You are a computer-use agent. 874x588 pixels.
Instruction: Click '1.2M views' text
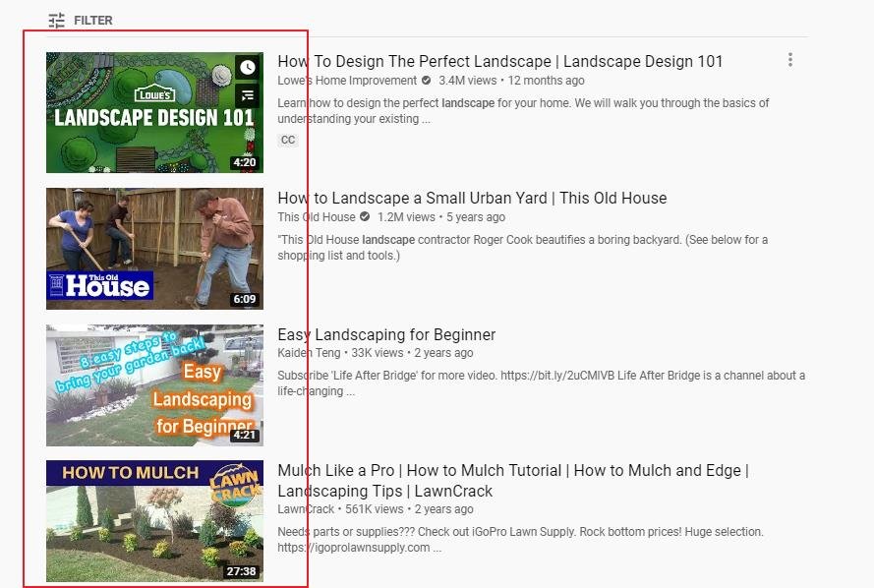406,216
